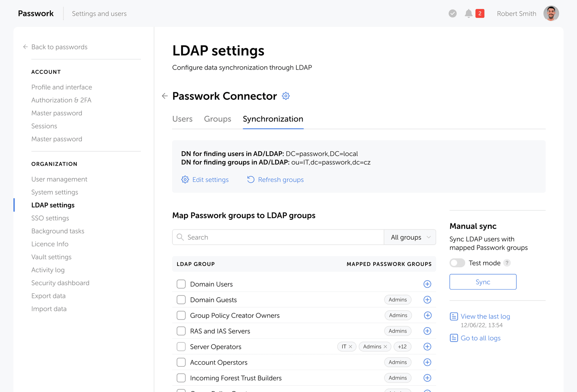
Task: Click the status checkmark icon in header
Action: pyautogui.click(x=453, y=14)
